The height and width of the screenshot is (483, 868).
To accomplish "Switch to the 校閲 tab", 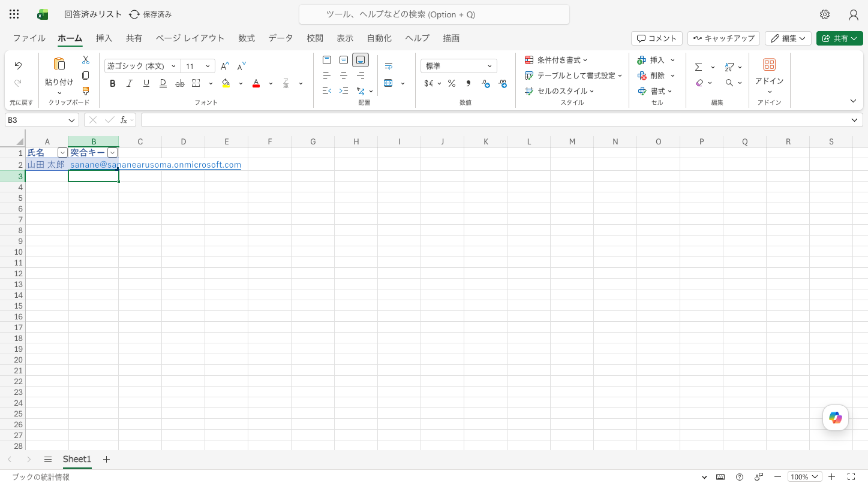I will (315, 38).
